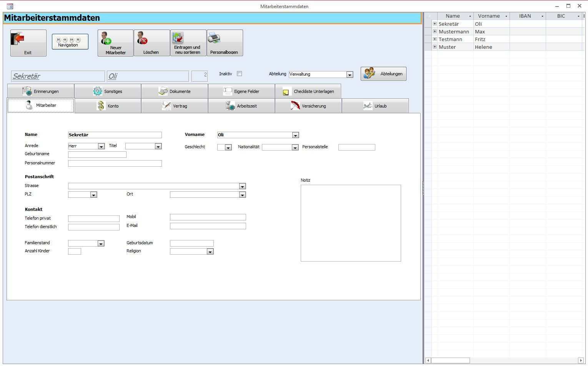This screenshot has height=366, width=588.
Task: Click the horizontal scrollbar in employee list
Action: [x=450, y=360]
